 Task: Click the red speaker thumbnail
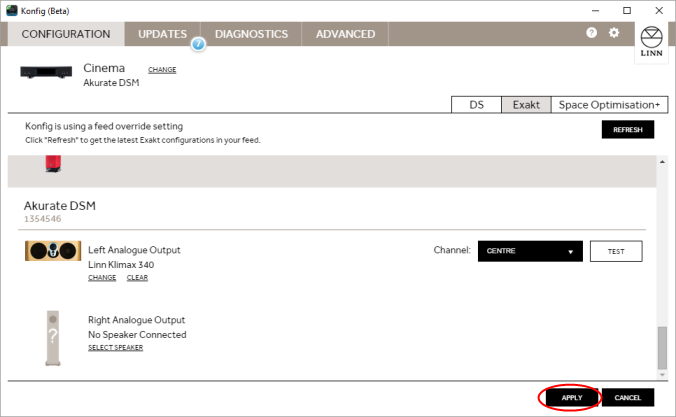53,164
